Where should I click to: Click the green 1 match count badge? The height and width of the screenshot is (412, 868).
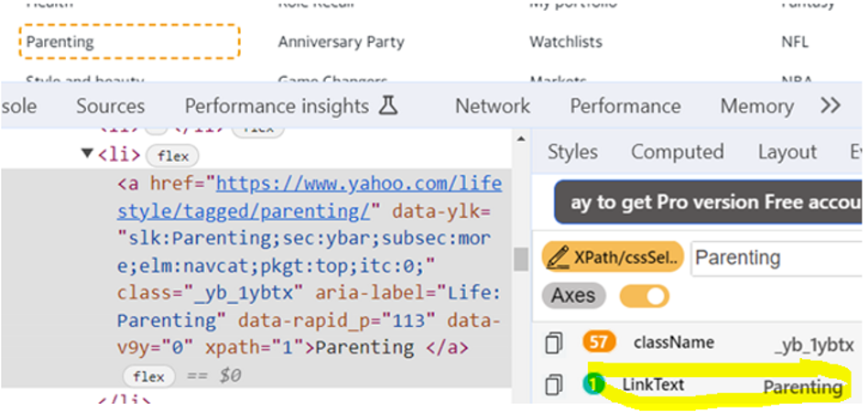(593, 385)
